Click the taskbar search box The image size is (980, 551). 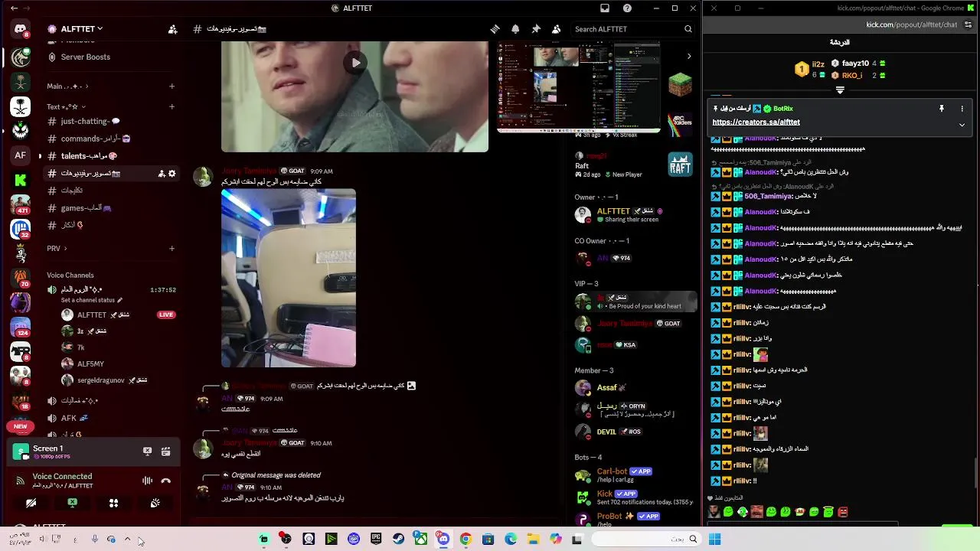646,539
